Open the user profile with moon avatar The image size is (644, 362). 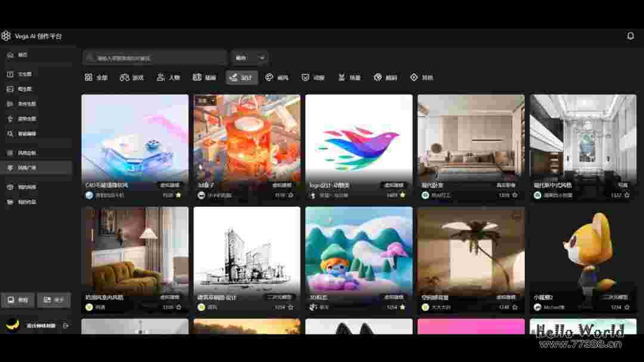point(13,326)
